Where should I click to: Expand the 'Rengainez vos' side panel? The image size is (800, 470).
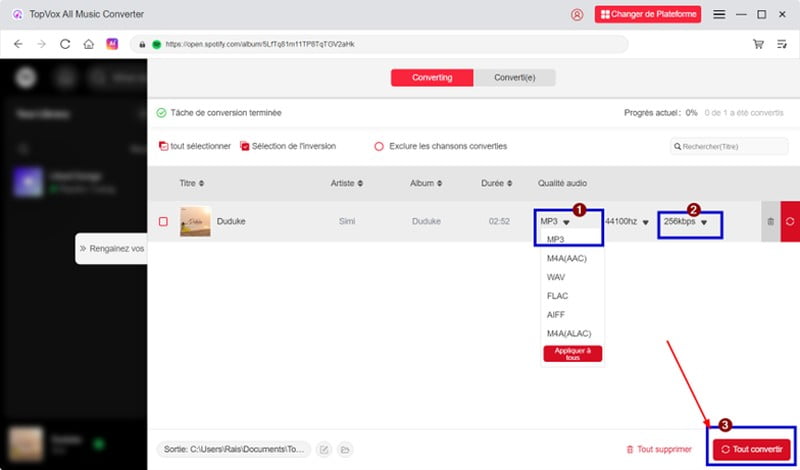click(x=111, y=249)
